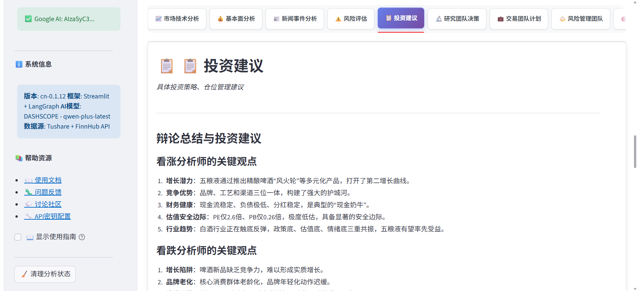Click the Google AI key status box
This screenshot has height=291, width=644.
coord(69,19)
